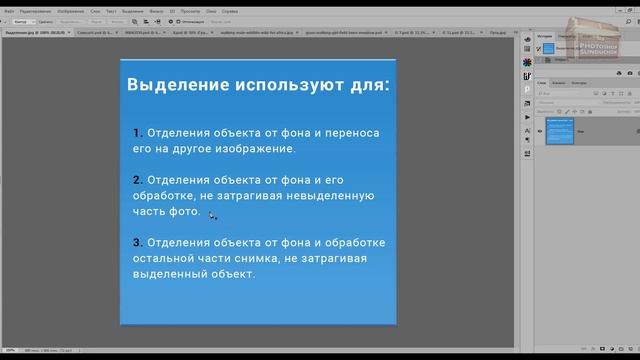Open the swatches grid icon in side strip
This screenshot has width=640, height=360.
[527, 49]
